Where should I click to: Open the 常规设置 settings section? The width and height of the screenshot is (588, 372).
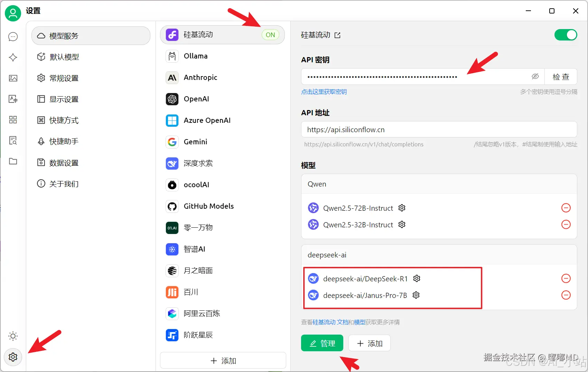(91, 78)
